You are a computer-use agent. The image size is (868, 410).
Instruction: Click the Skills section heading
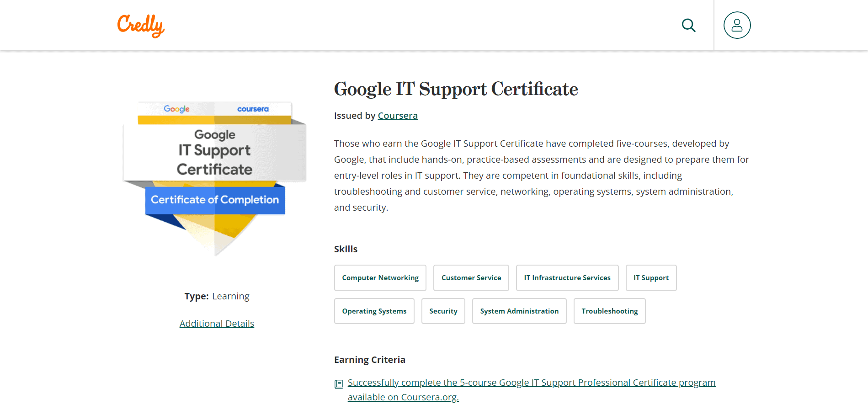(x=346, y=249)
